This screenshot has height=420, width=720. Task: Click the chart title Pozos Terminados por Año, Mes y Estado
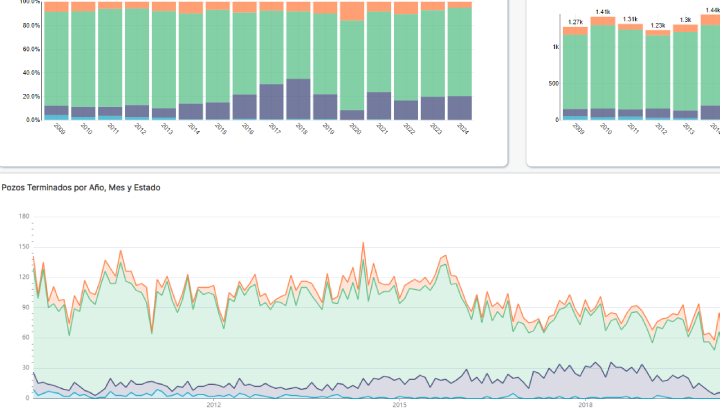point(81,187)
